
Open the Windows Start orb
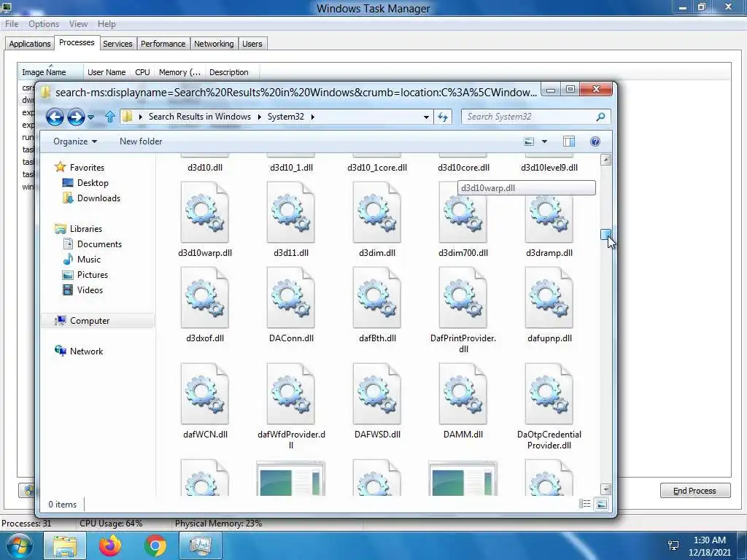[19, 546]
